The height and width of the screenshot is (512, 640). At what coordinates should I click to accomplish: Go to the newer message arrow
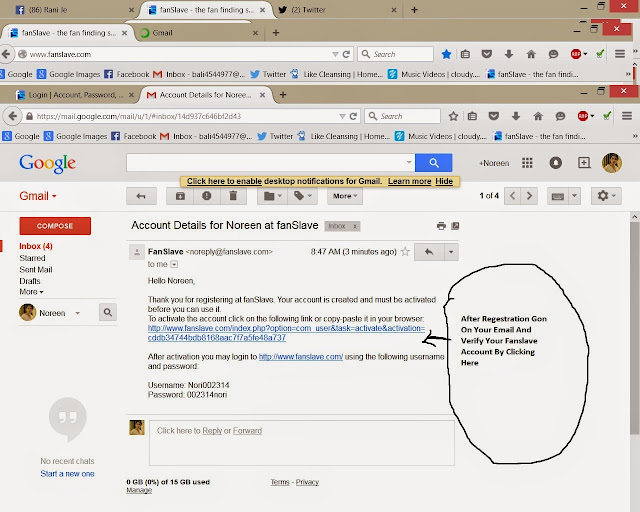pos(513,196)
